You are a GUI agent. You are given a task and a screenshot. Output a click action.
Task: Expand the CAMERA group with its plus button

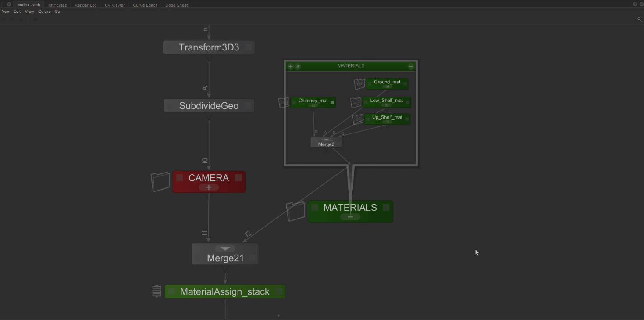point(209,187)
